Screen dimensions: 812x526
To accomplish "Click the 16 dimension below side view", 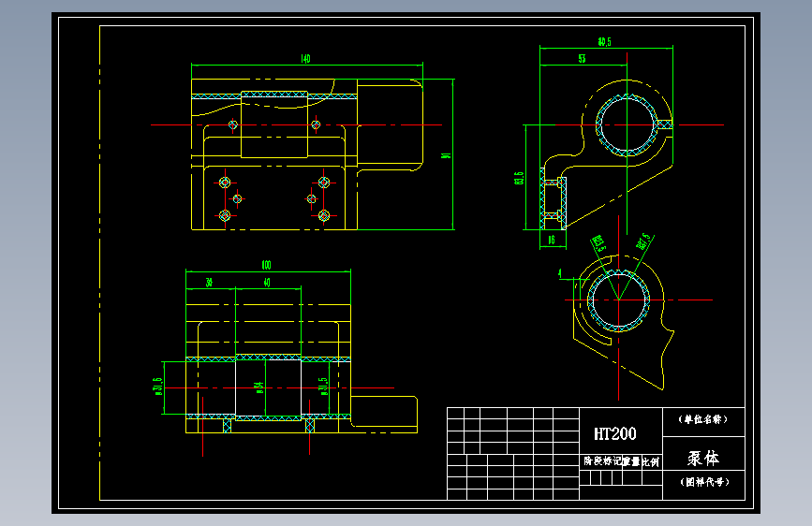I will pos(552,240).
